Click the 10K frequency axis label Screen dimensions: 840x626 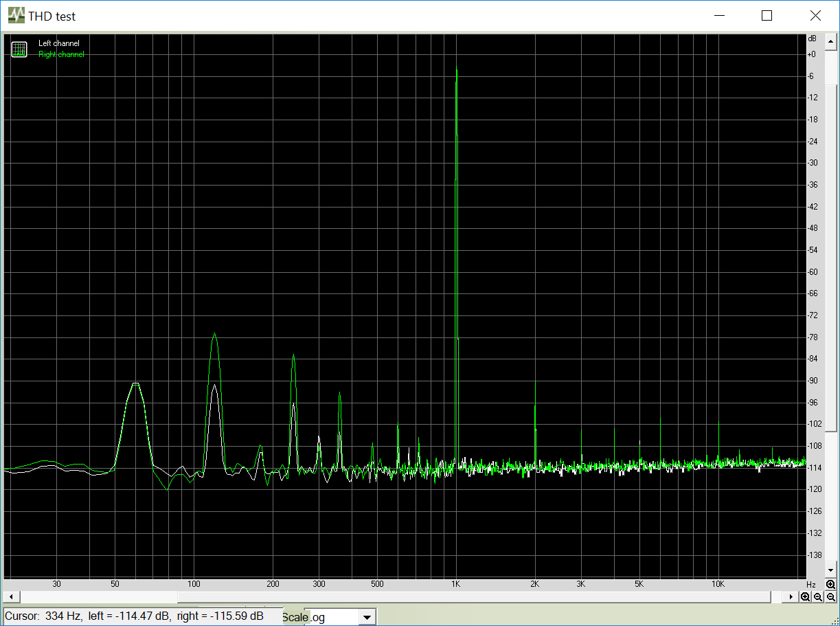pos(718,584)
